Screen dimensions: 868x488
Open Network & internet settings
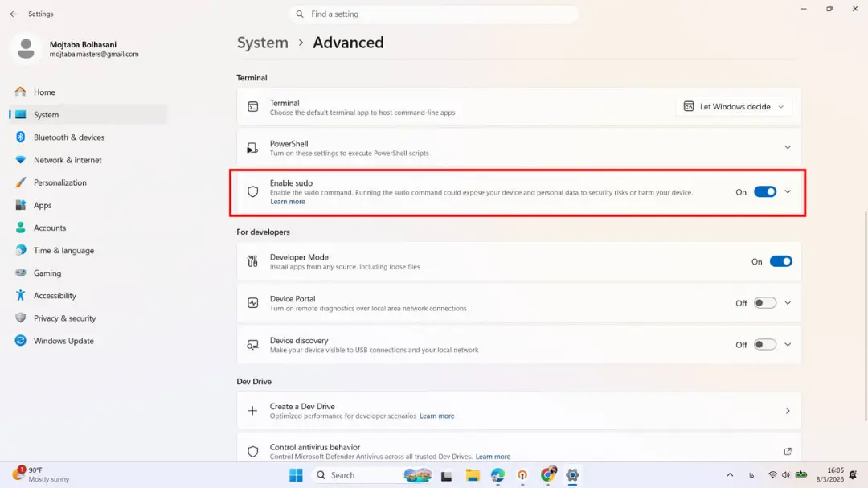coord(88,159)
